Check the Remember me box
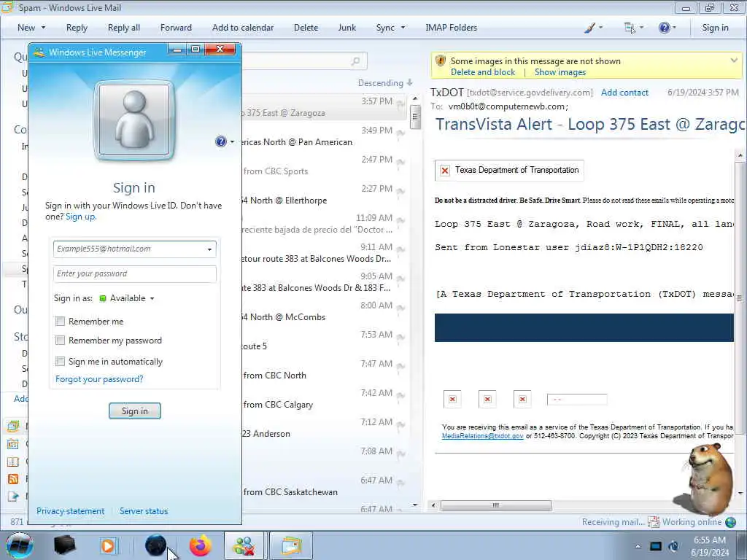747x560 pixels. [60, 322]
